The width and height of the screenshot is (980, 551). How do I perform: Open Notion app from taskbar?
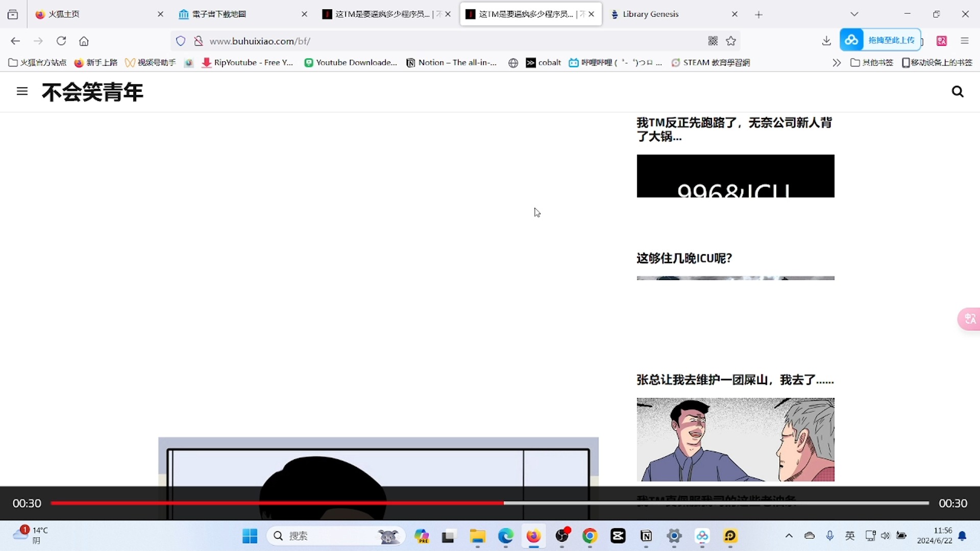(646, 536)
